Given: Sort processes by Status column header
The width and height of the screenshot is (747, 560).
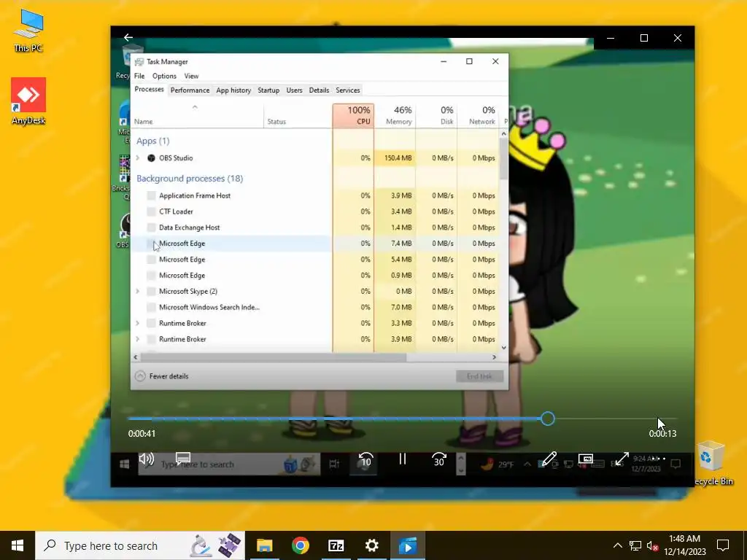Looking at the screenshot, I should pyautogui.click(x=298, y=116).
